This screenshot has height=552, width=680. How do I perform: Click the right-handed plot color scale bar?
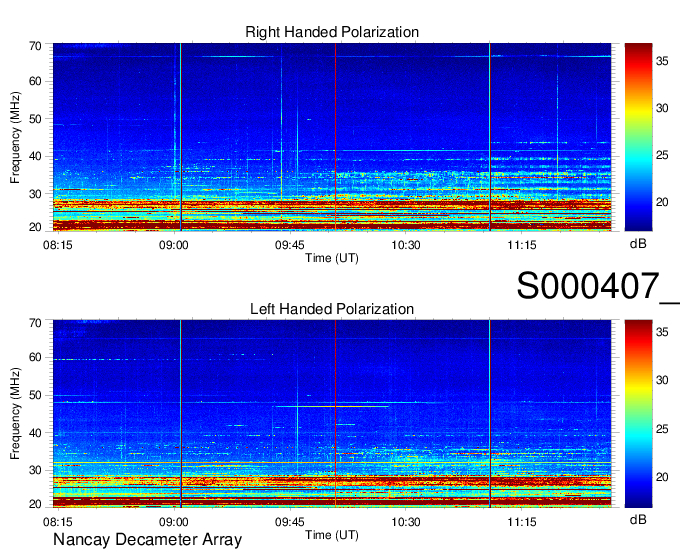638,137
